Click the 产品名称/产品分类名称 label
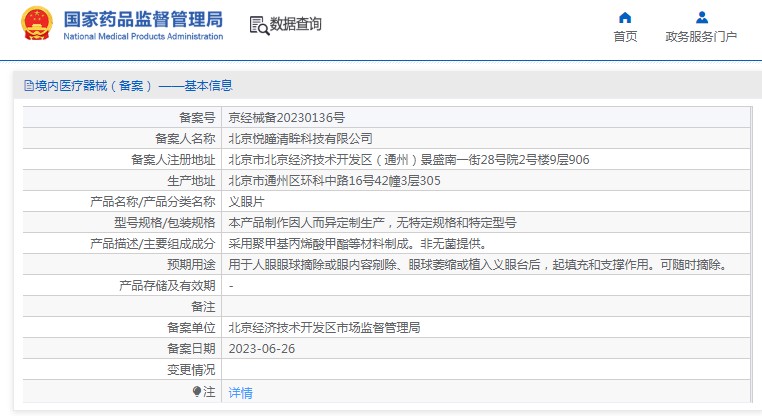This screenshot has width=762, height=416. 153,202
